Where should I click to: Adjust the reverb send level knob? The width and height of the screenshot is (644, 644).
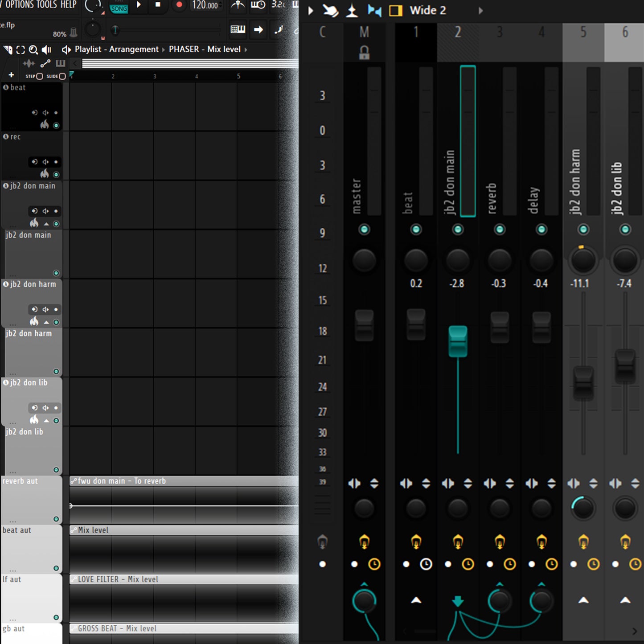500,601
